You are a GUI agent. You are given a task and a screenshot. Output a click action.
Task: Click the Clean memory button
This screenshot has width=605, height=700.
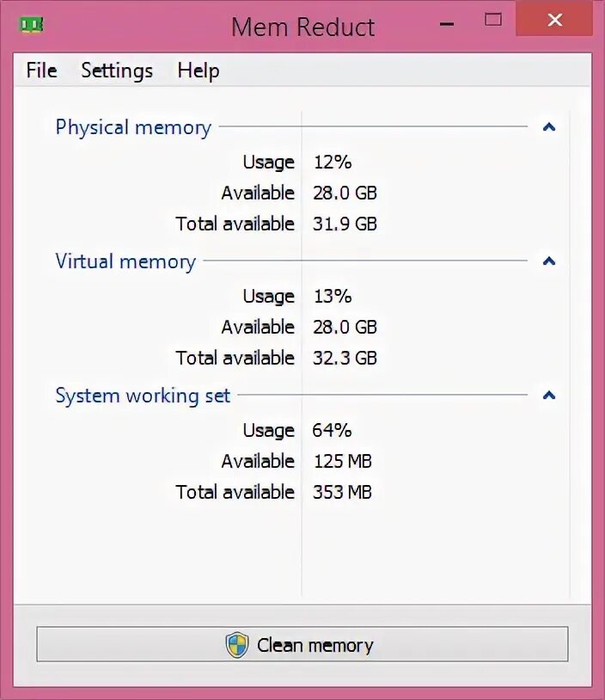tap(302, 644)
